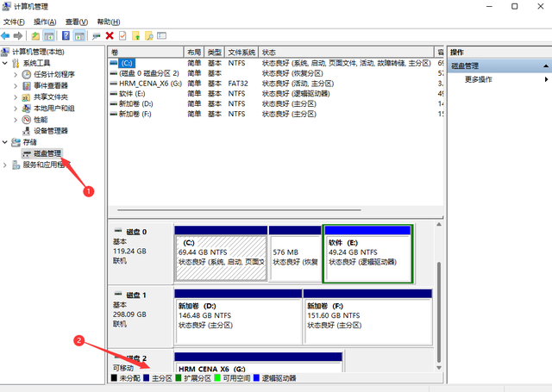Image resolution: width=552 pixels, height=392 pixels.
Task: Select the (C:) volume row in list
Action: [x=276, y=63]
